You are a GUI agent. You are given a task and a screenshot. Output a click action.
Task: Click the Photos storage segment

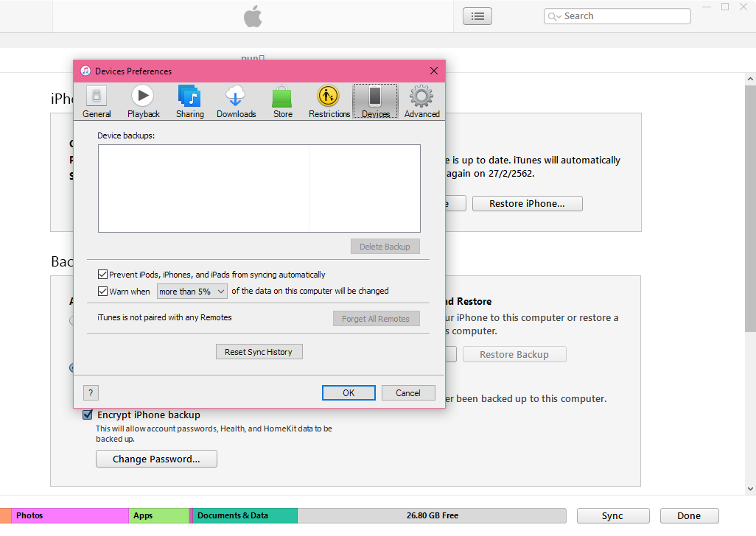tap(70, 515)
